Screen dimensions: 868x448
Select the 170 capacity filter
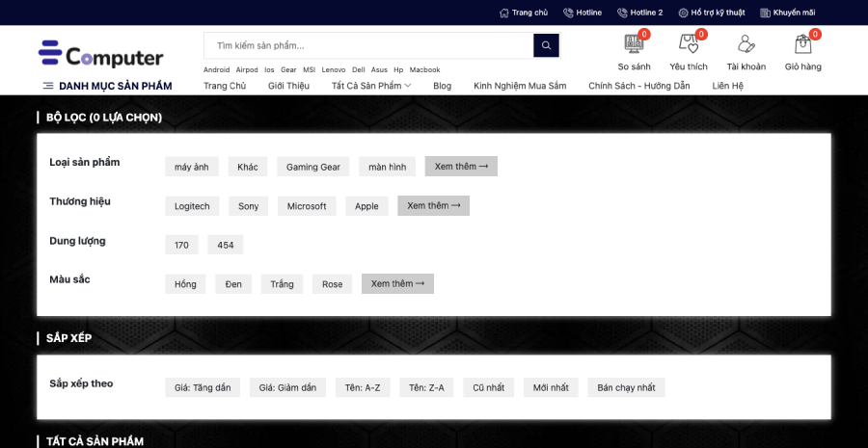coord(181,245)
